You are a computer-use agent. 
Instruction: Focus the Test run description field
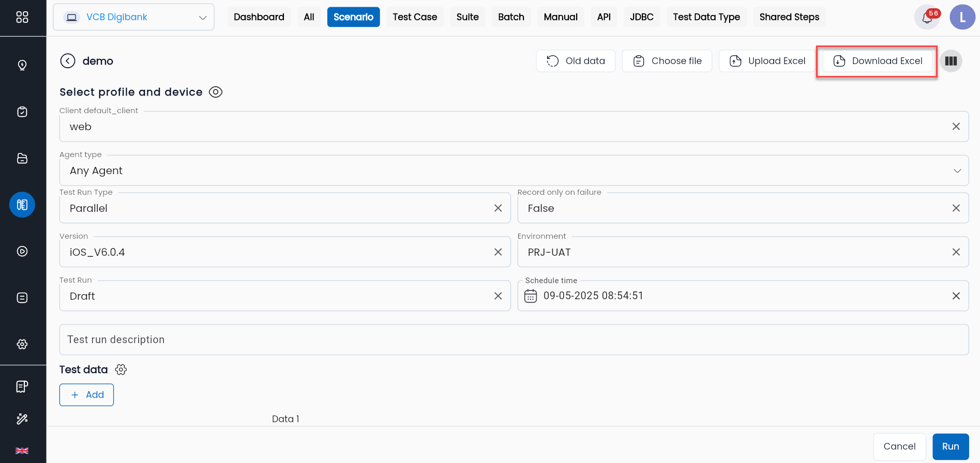(x=514, y=339)
